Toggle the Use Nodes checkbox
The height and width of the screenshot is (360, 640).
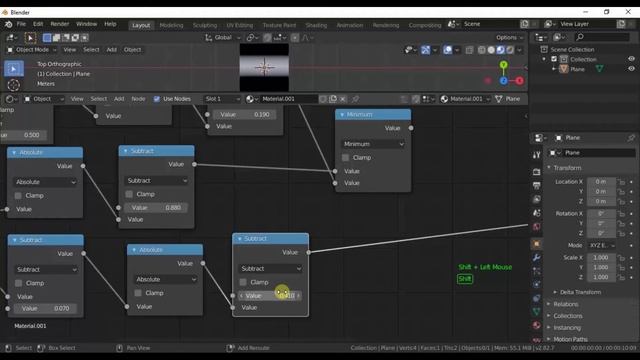click(x=157, y=99)
